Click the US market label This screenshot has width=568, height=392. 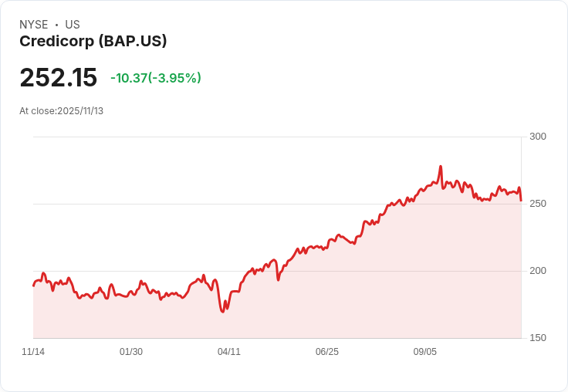[x=73, y=25]
